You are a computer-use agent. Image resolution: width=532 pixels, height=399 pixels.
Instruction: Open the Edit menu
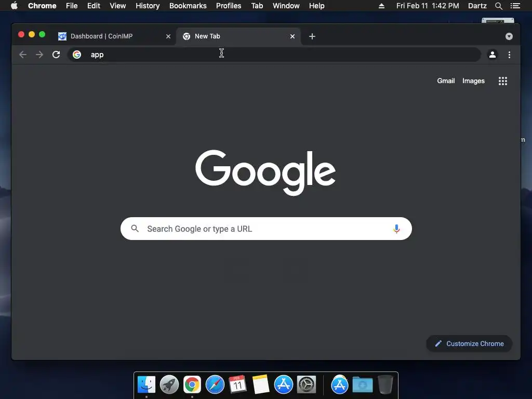point(94,6)
